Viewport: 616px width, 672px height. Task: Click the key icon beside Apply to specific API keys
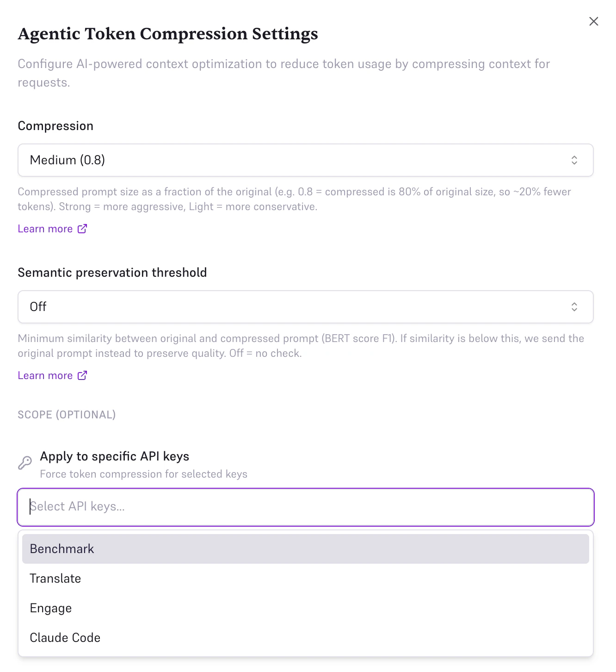[25, 463]
